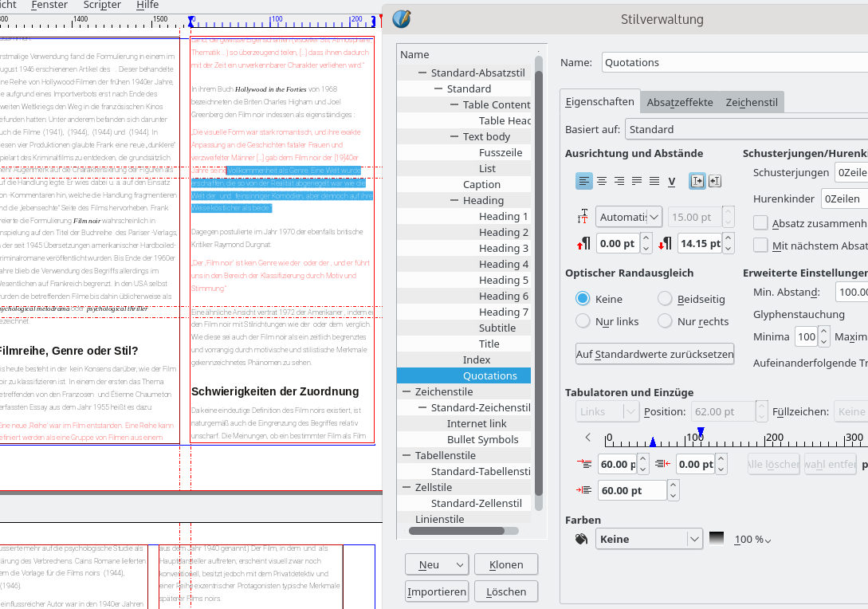Click right-to-left text direction icon
This screenshot has width=868, height=609.
click(714, 182)
